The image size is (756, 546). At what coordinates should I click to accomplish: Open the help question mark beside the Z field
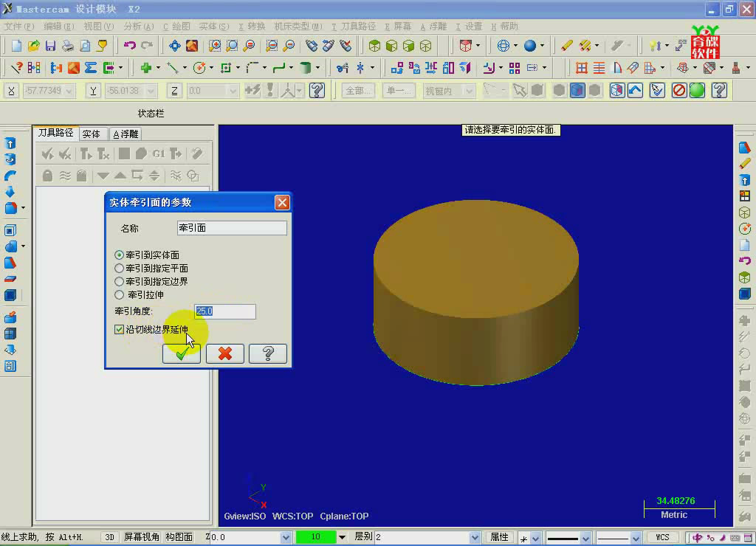tap(317, 91)
